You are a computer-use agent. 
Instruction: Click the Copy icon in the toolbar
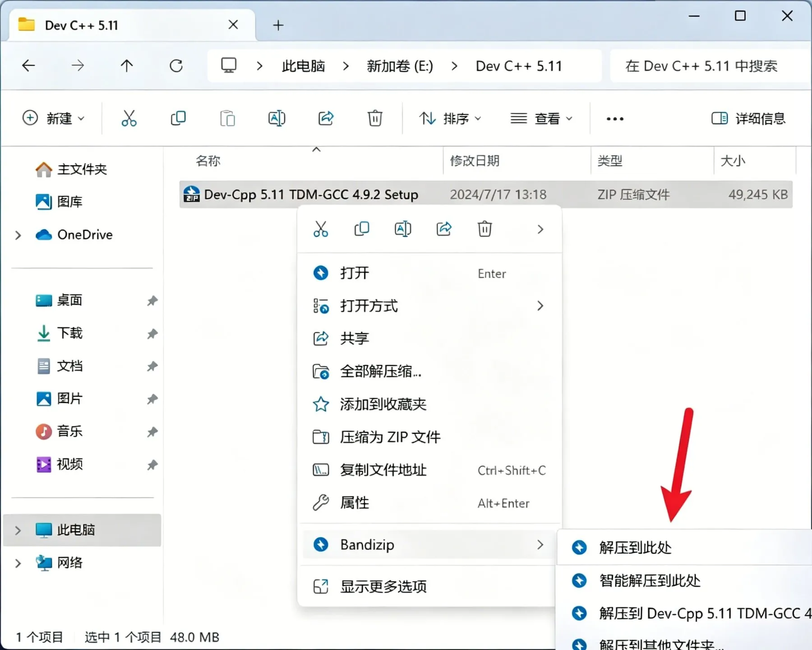pos(178,118)
